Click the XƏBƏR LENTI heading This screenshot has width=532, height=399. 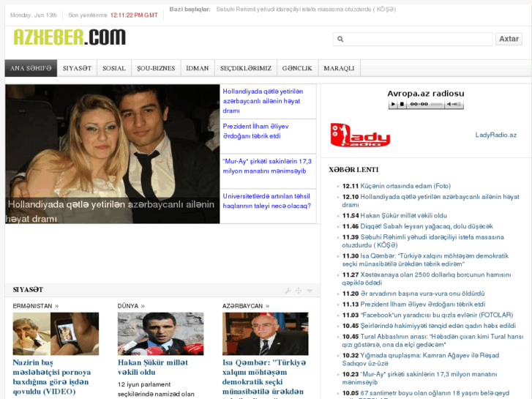[353, 170]
